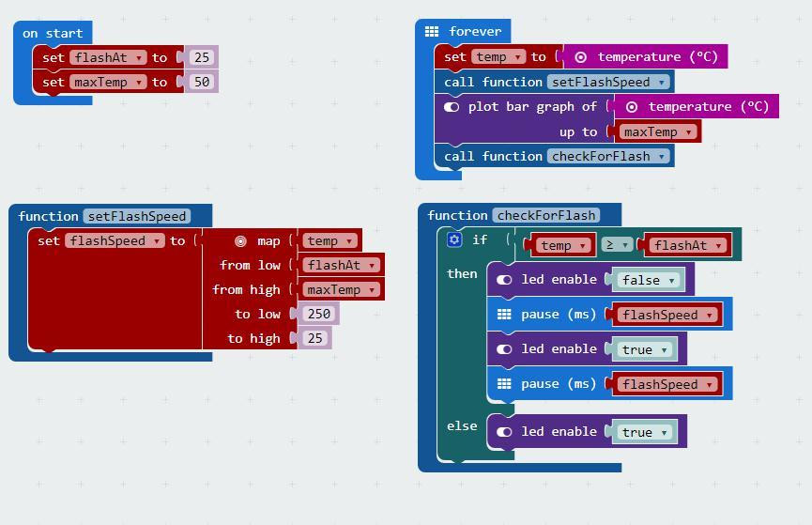Viewport: 812px width, 525px height.
Task: Select the on start block header
Action: coord(53,33)
